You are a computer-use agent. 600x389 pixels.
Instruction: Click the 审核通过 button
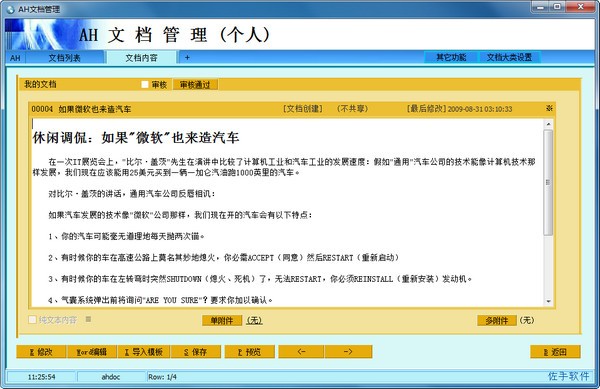pos(195,85)
